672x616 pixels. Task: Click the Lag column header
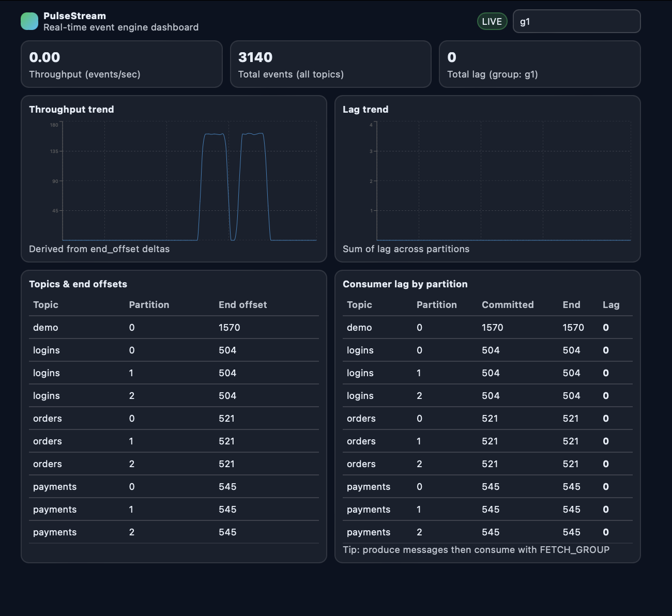pyautogui.click(x=612, y=305)
